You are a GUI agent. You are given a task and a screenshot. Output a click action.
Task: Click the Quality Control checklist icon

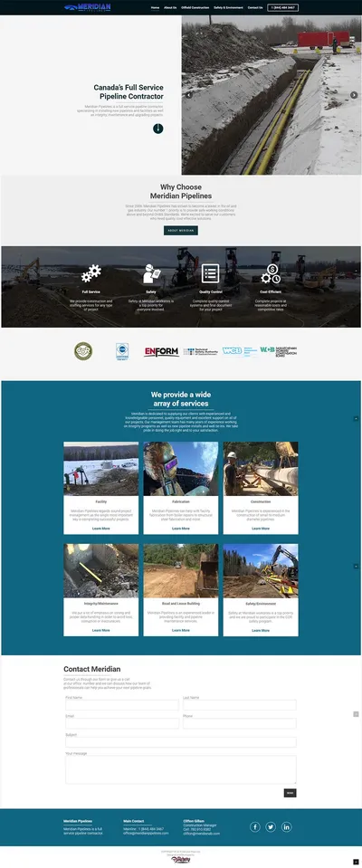click(210, 273)
